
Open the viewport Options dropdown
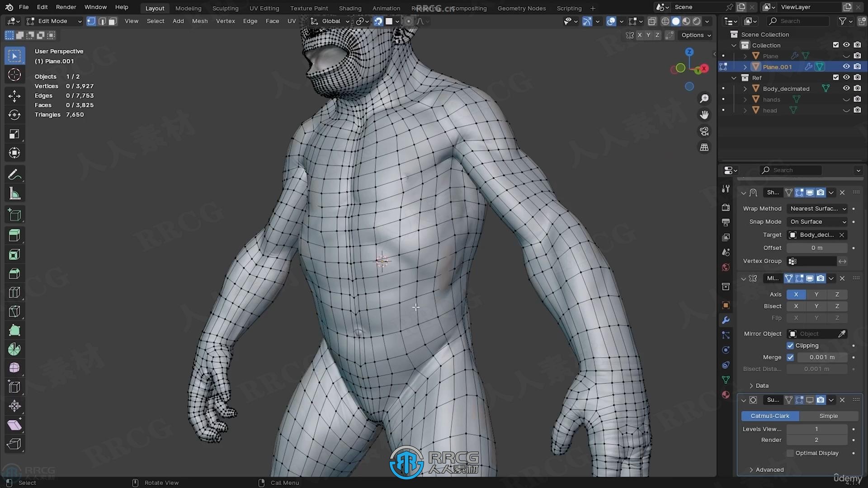click(x=696, y=35)
